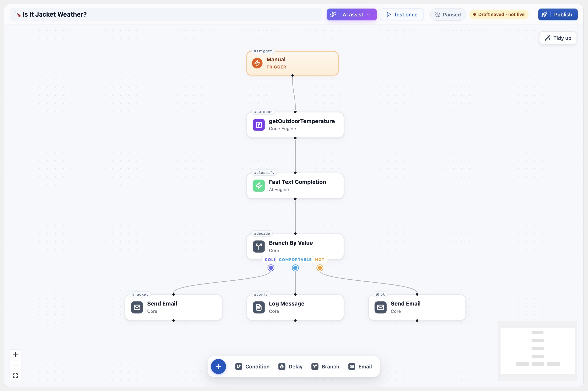Viewport: 588px width, 391px height.
Task: Zoom in with the plus control
Action: coord(15,355)
